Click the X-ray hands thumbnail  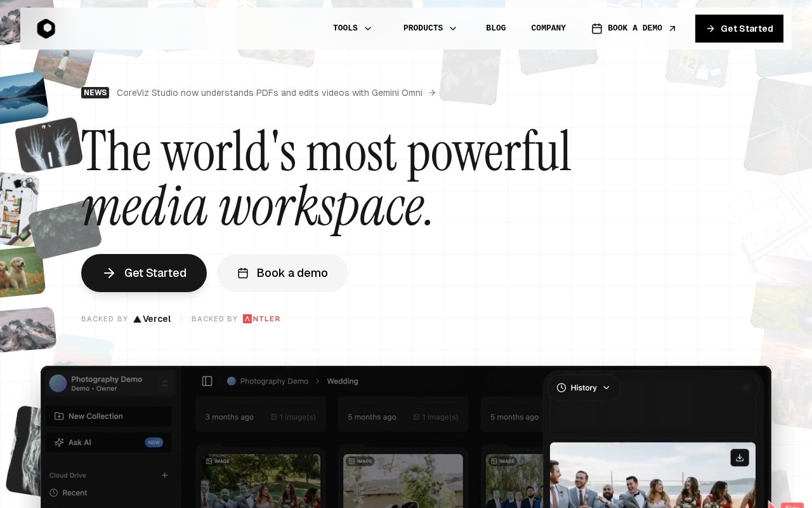(49, 144)
